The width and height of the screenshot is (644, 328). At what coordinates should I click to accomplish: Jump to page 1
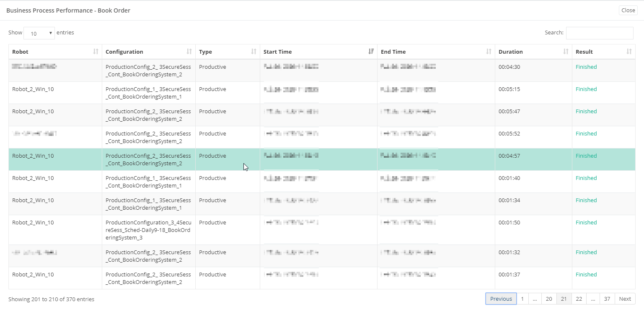pos(522,299)
